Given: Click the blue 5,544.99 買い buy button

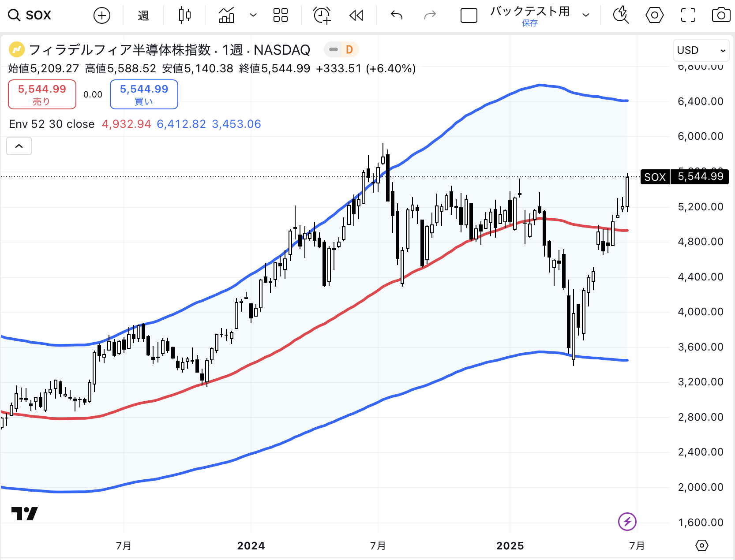Looking at the screenshot, I should tap(144, 94).
